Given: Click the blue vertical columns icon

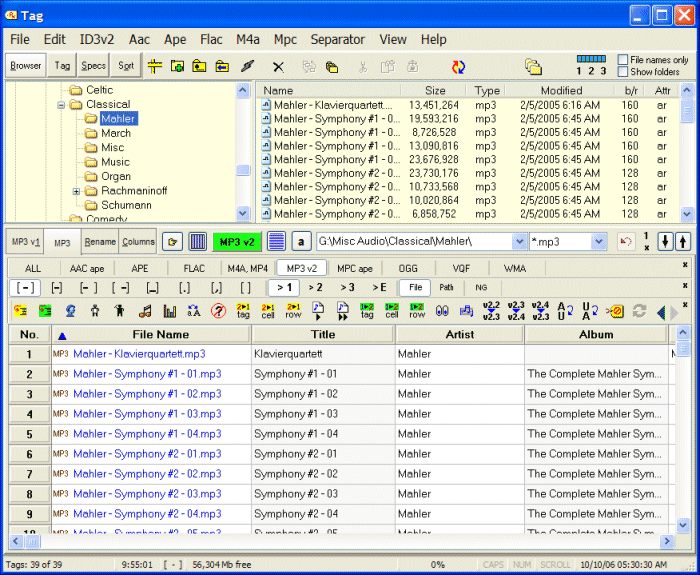Looking at the screenshot, I should click(198, 242).
